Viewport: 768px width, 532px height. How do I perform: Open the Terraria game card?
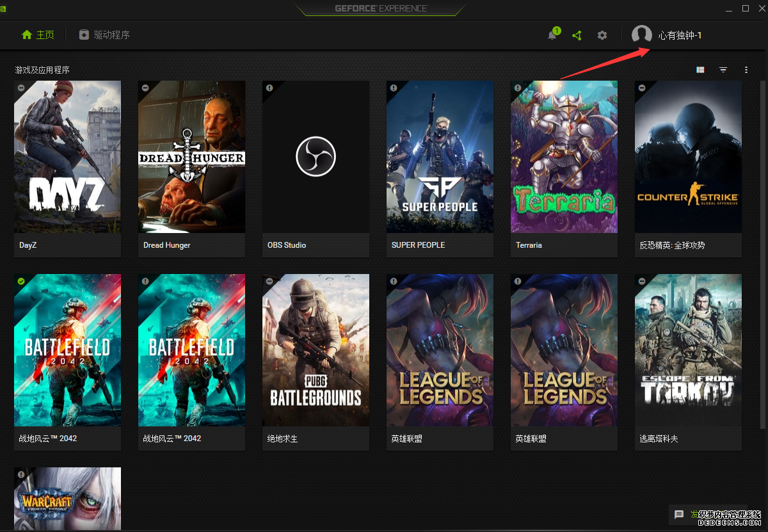pos(564,169)
